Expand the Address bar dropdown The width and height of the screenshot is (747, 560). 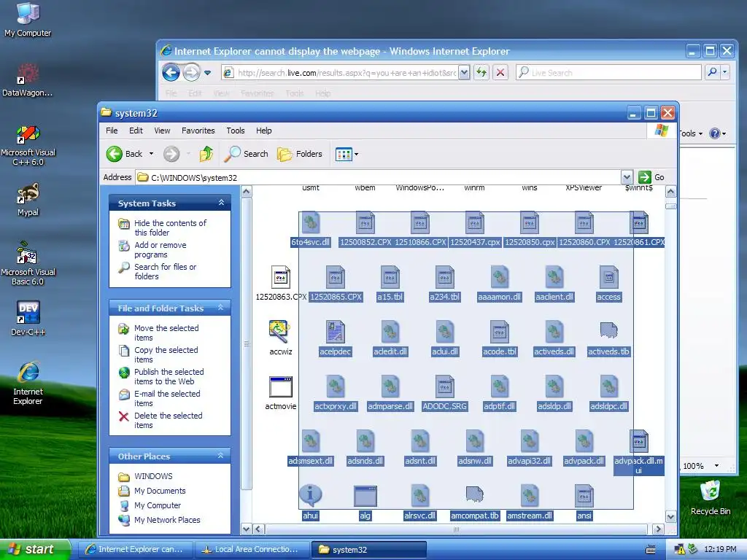[x=627, y=177]
